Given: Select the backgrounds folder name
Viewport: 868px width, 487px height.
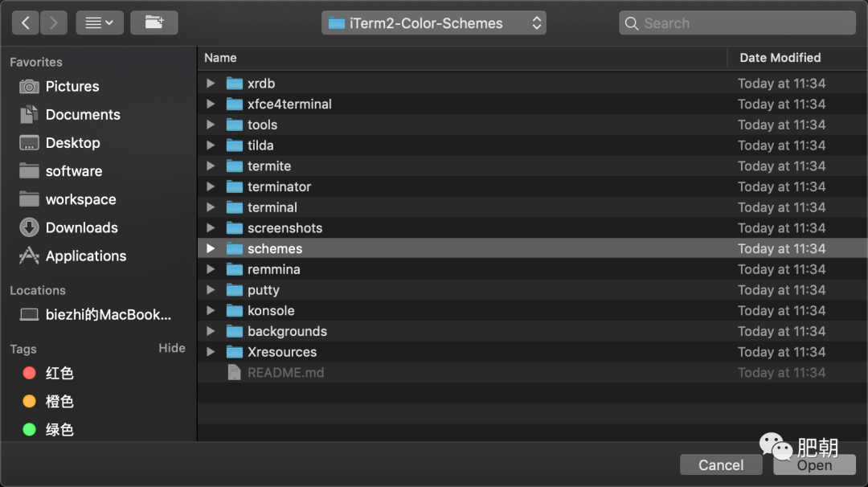Looking at the screenshot, I should (287, 331).
